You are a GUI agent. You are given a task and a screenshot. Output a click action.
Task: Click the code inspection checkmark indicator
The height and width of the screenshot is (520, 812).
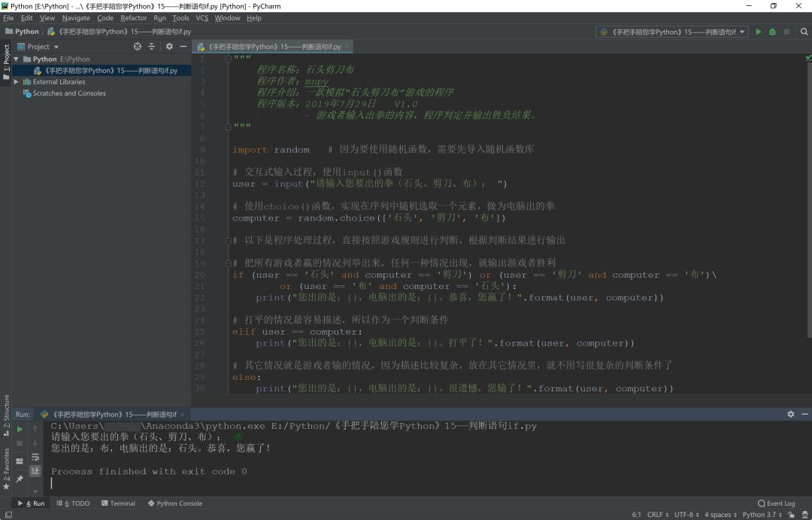[807, 58]
